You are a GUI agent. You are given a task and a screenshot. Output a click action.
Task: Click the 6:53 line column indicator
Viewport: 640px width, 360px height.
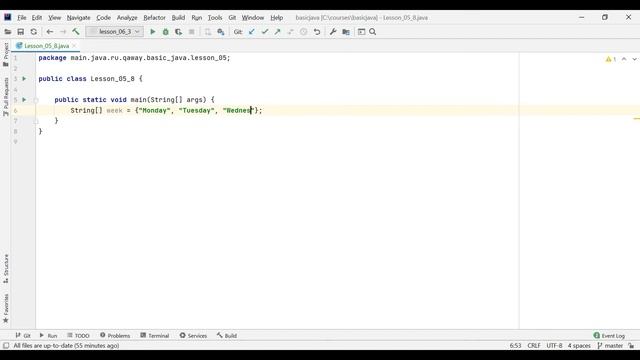pyautogui.click(x=515, y=346)
